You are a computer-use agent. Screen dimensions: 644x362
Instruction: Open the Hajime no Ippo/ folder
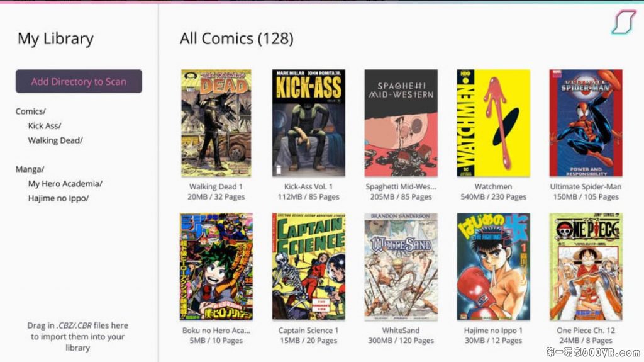(x=58, y=198)
